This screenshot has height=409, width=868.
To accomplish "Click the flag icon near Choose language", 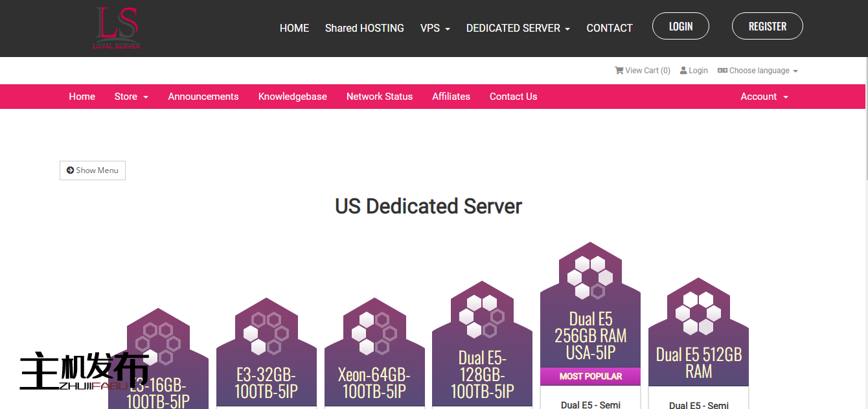I will (722, 70).
